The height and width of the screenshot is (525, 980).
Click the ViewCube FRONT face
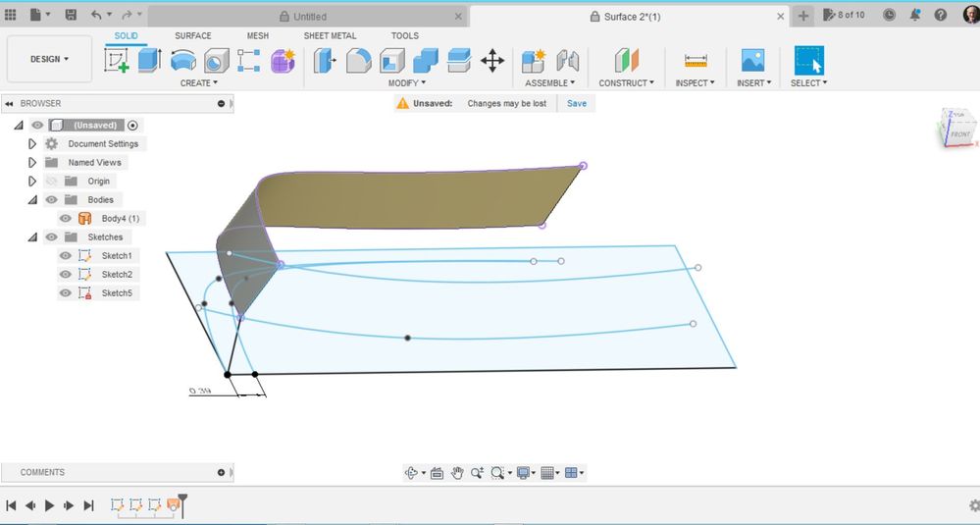click(960, 133)
